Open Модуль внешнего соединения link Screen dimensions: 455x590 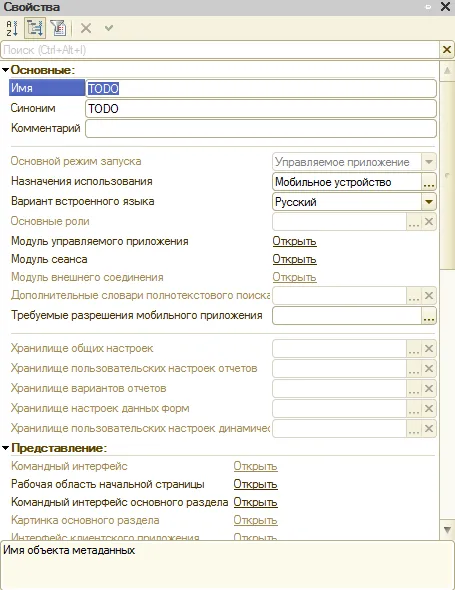[294, 277]
